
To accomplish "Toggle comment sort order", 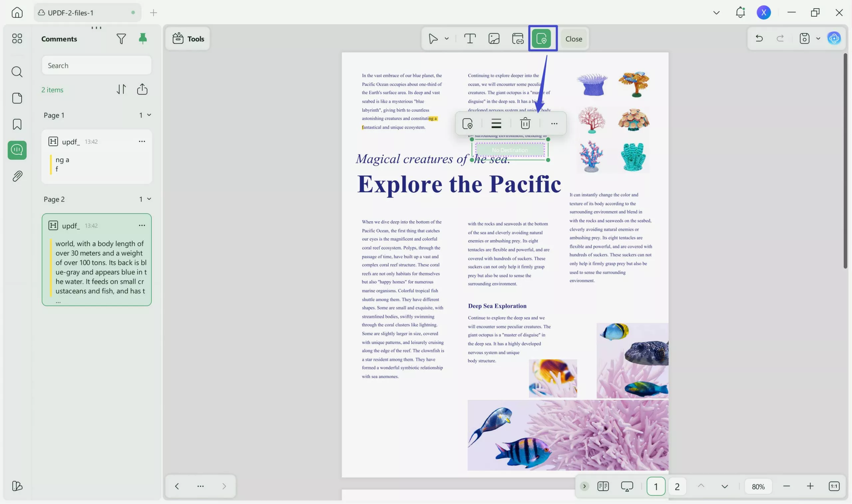I will click(121, 89).
